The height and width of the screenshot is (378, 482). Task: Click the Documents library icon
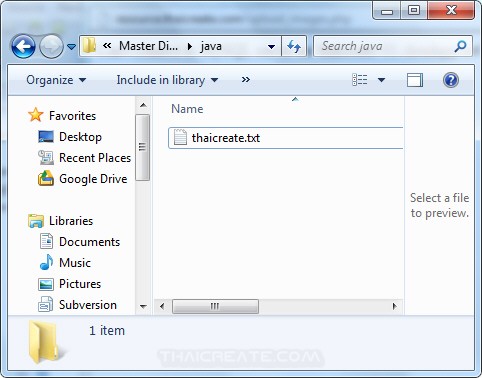[46, 241]
